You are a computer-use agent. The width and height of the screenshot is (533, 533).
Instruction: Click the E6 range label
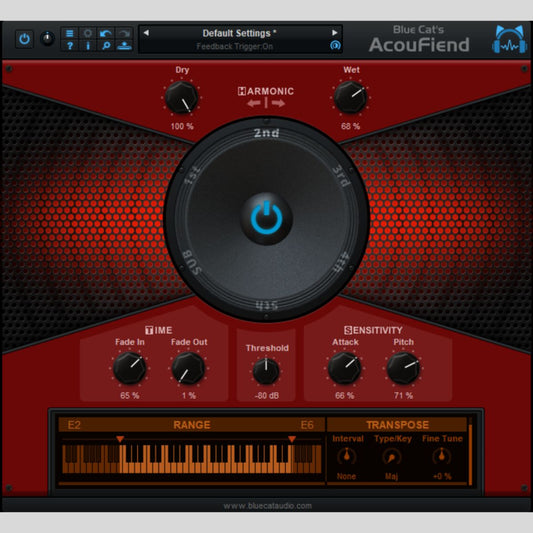pyautogui.click(x=307, y=425)
